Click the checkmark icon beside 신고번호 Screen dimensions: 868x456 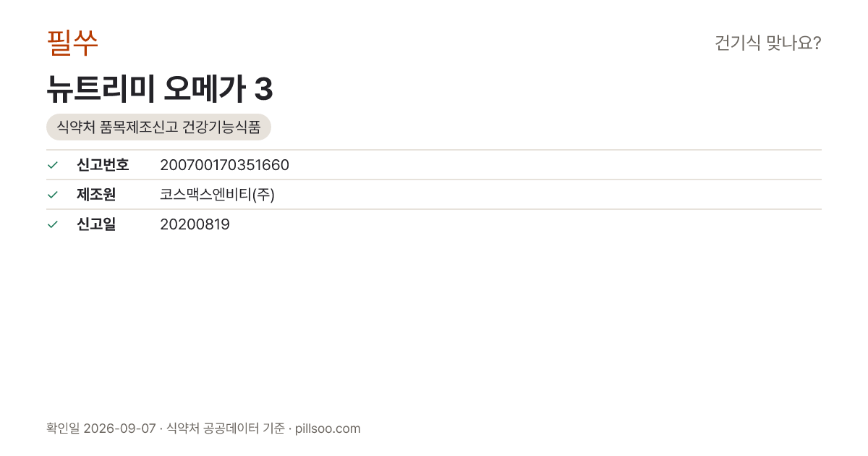click(52, 165)
